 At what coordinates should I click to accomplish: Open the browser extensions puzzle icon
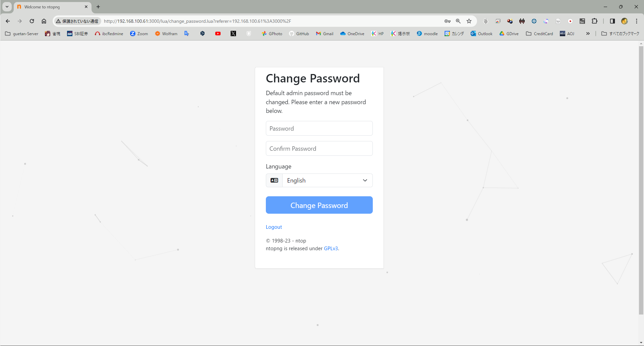(x=594, y=21)
